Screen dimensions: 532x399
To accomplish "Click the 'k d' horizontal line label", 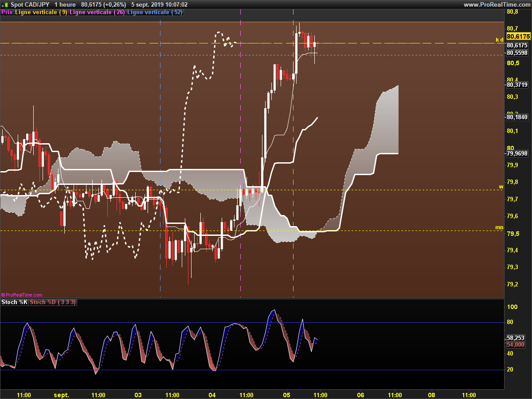I will click(500, 40).
